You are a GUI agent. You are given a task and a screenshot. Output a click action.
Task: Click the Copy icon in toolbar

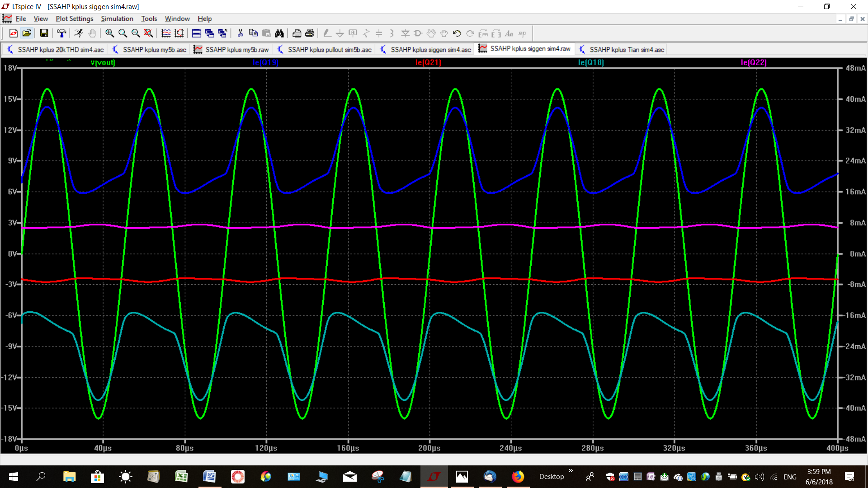point(253,33)
